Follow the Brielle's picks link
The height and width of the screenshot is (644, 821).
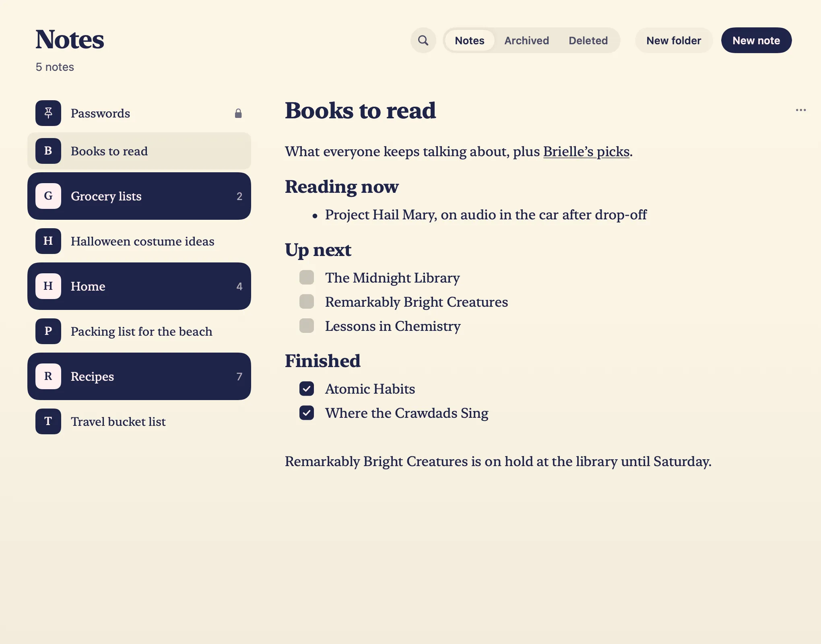coord(586,151)
